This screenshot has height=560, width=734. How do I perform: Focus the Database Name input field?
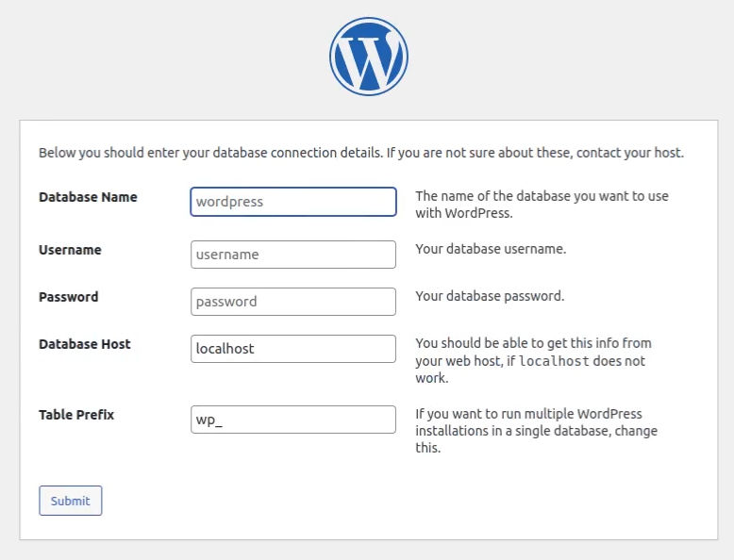click(293, 202)
